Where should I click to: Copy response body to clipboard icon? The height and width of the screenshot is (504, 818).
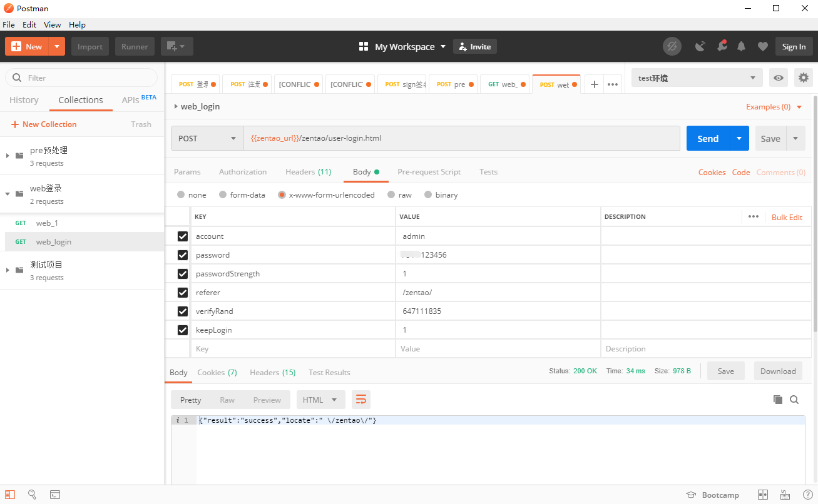coord(778,400)
